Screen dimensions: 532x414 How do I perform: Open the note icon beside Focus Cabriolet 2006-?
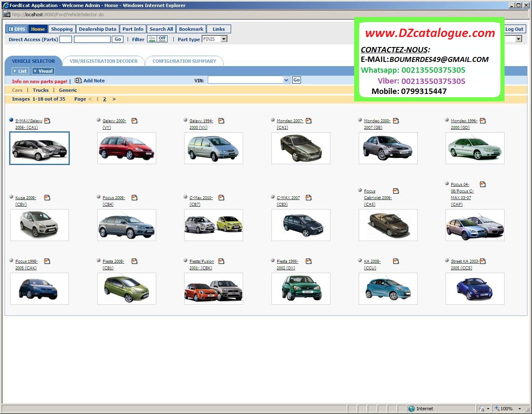tap(396, 191)
